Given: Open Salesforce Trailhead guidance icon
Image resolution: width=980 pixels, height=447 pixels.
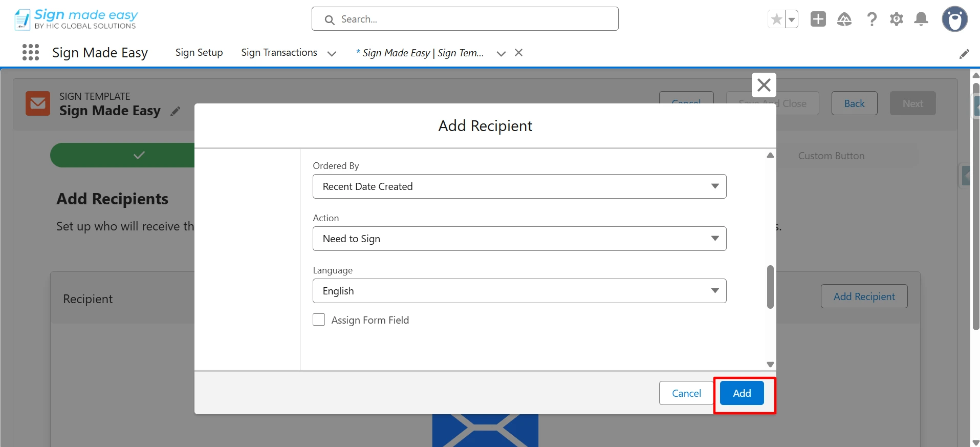Looking at the screenshot, I should click(x=844, y=19).
